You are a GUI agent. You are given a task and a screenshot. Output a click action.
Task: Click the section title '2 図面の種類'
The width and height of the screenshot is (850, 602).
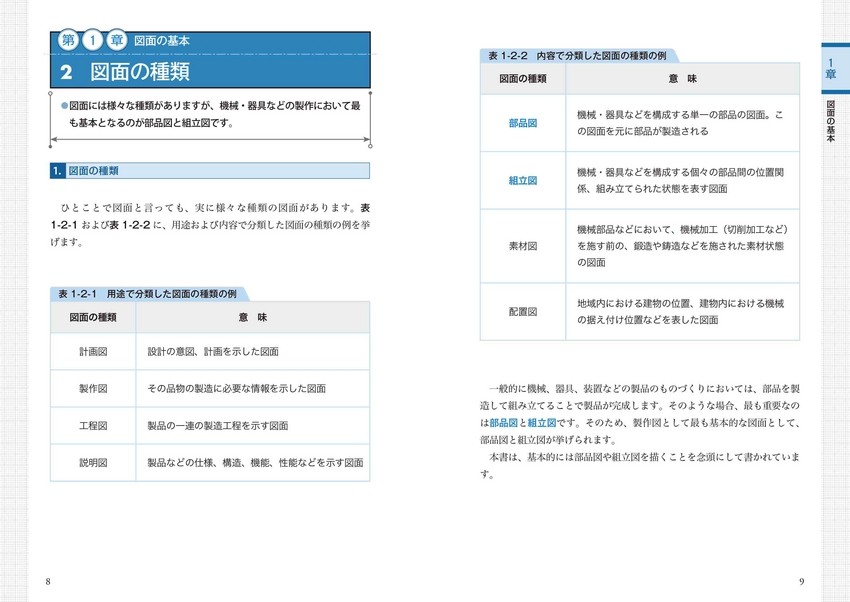tap(125, 72)
